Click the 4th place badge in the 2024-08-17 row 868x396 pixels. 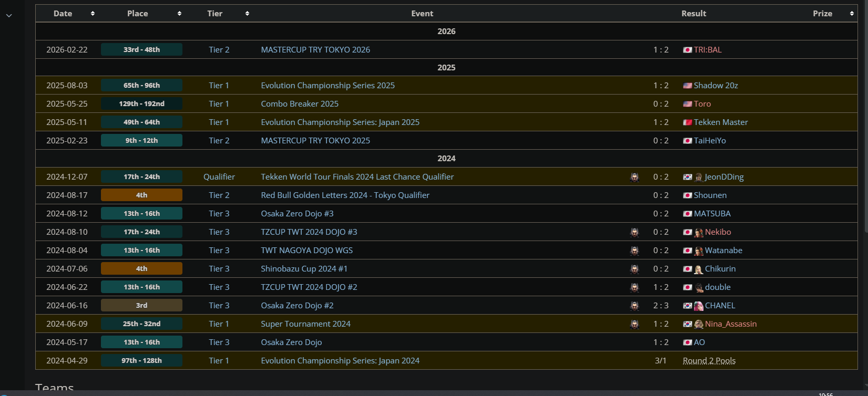pyautogui.click(x=141, y=195)
